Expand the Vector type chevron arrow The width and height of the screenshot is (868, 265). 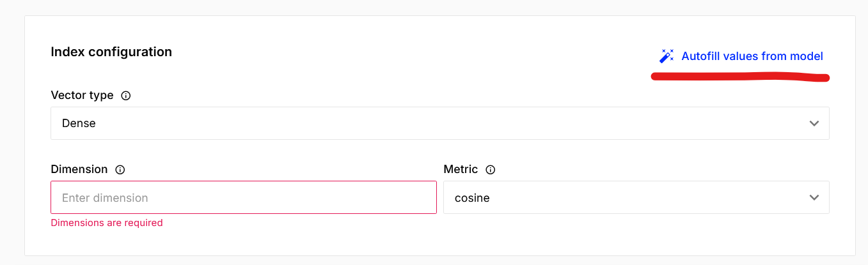[814, 123]
